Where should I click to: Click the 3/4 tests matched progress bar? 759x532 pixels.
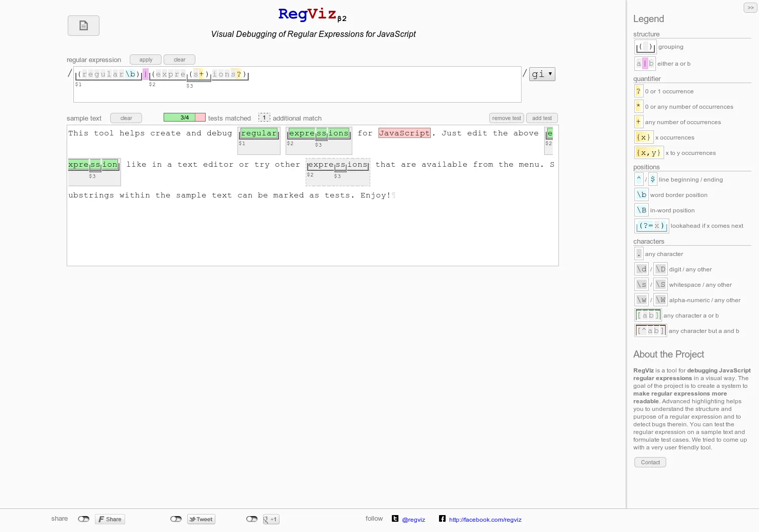tap(185, 117)
